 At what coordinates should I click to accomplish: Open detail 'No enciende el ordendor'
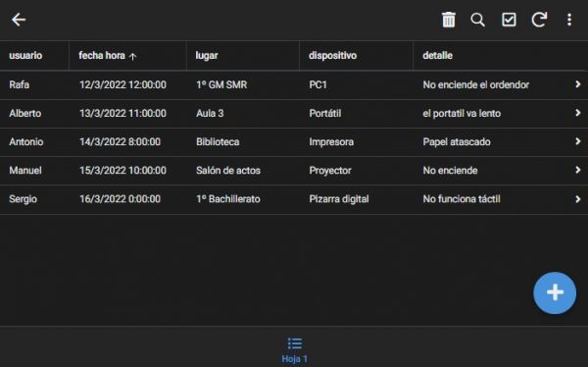click(x=476, y=85)
